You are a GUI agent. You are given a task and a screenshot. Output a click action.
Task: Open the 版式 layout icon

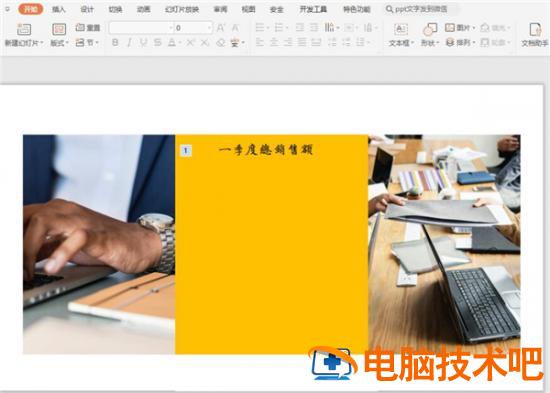tap(59, 29)
